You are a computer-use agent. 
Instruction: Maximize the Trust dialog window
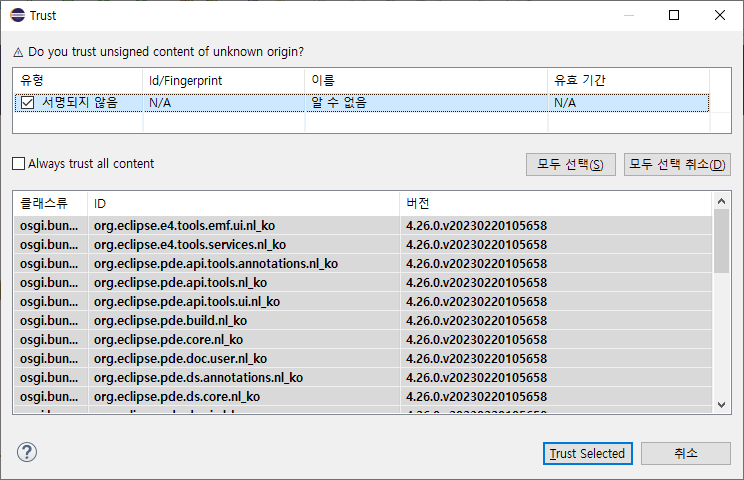(674, 15)
